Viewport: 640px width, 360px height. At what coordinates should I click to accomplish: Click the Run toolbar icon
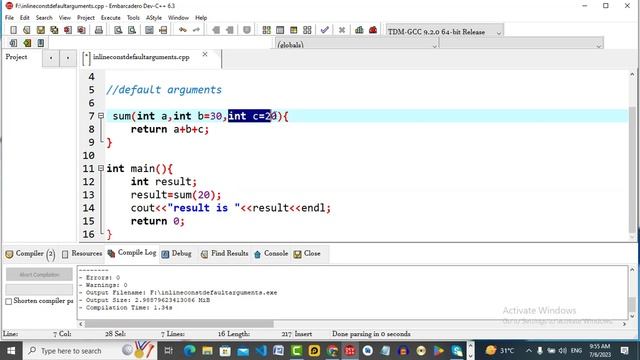pos(280,30)
